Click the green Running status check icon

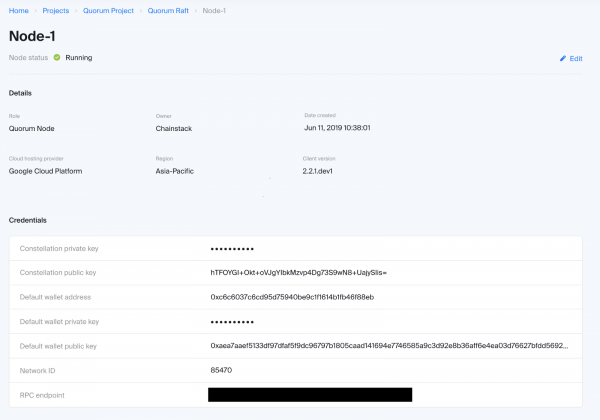click(57, 57)
